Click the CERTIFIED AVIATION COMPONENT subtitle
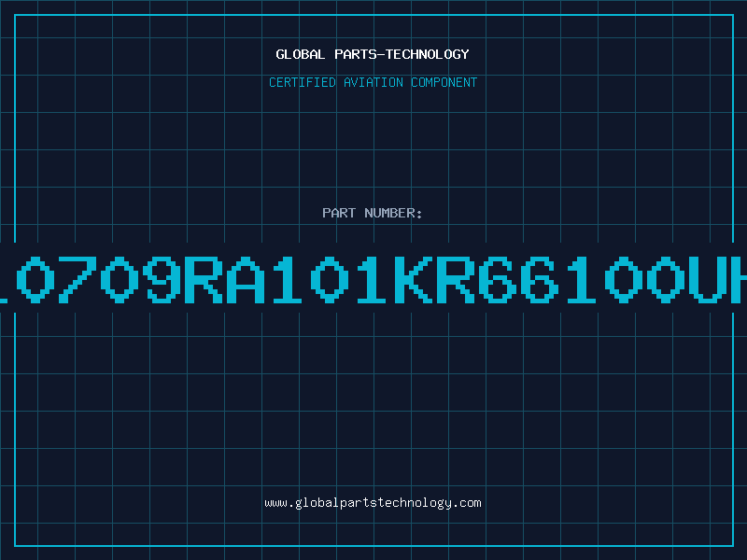Screen dimensions: 747x560 373,82
